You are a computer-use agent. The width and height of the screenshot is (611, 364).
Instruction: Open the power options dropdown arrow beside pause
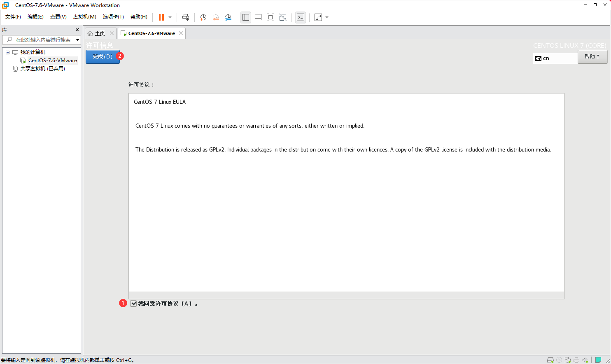pyautogui.click(x=170, y=17)
